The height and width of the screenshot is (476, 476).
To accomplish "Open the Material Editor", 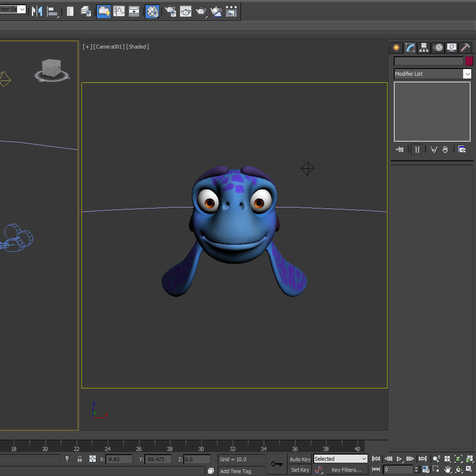I will 152,11.
